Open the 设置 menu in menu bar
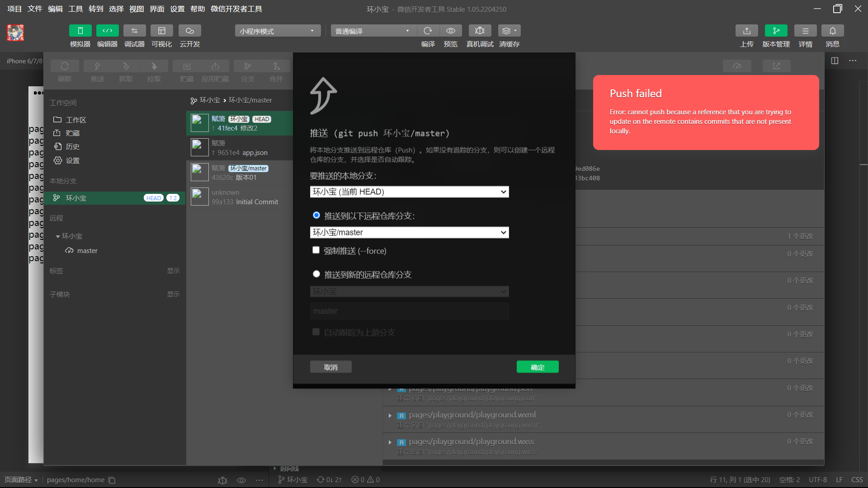 (x=177, y=9)
